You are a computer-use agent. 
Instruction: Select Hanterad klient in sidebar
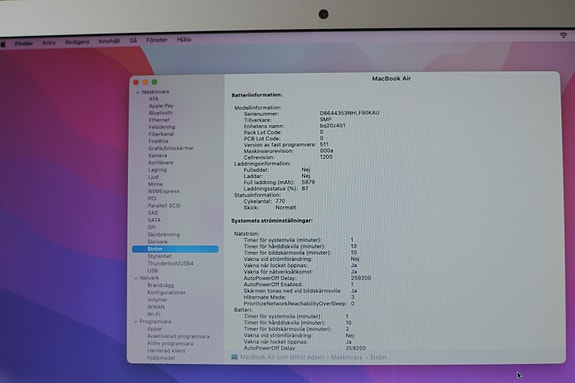click(x=166, y=351)
